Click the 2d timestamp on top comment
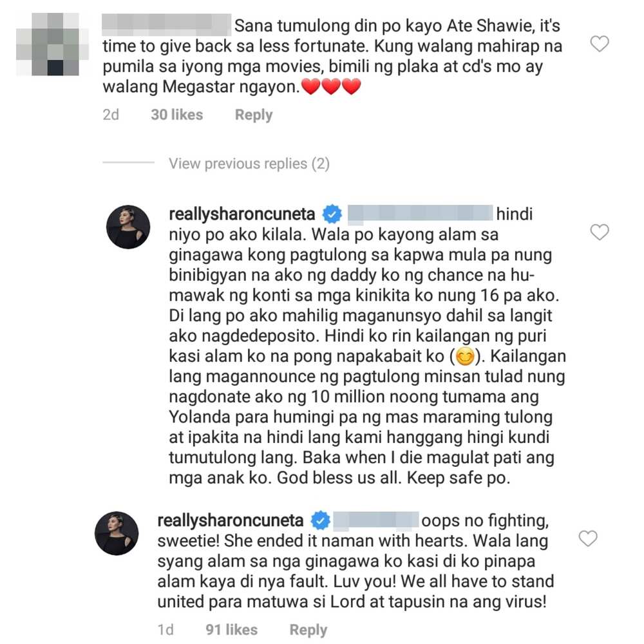The image size is (644, 644). [111, 115]
